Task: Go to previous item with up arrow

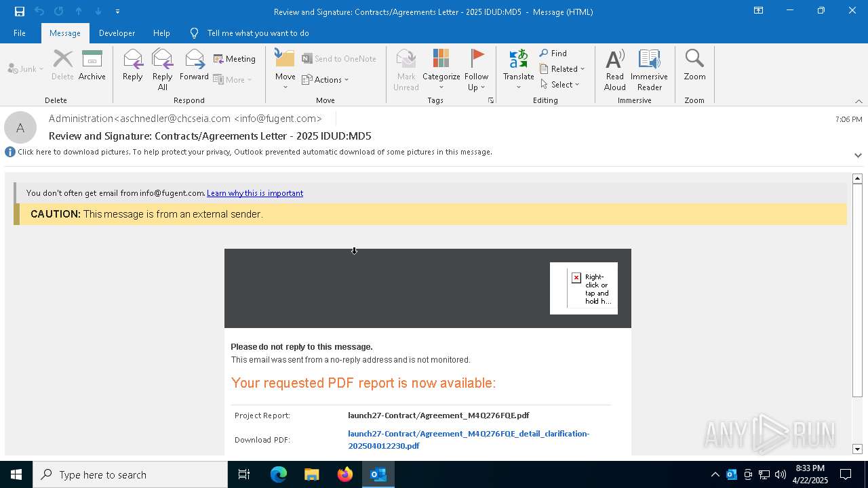Action: pos(79,12)
